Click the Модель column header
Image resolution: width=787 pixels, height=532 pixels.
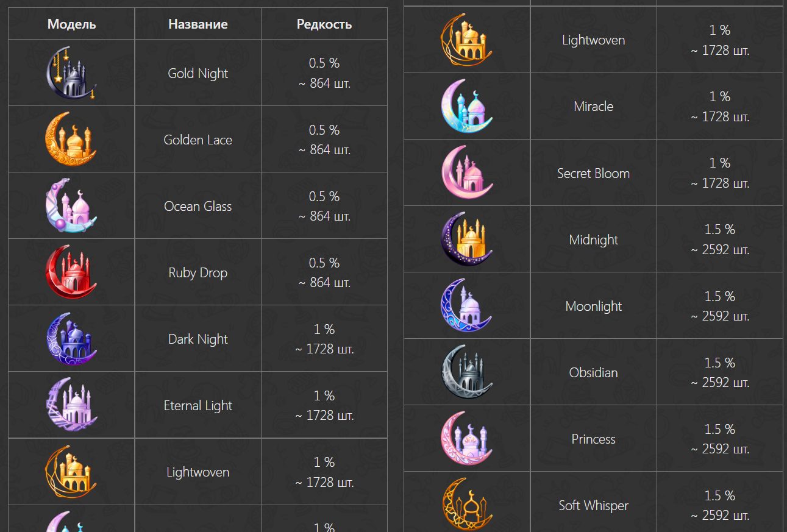pos(71,24)
